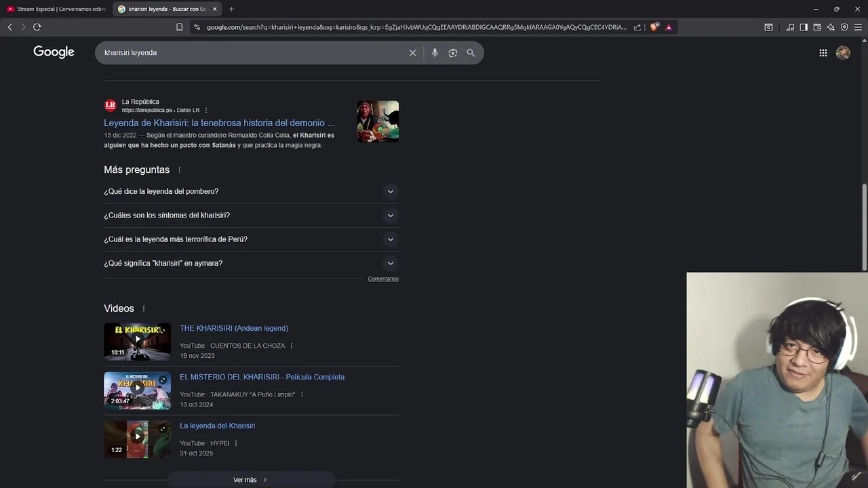Screen dimensions: 868x488
Task: Search by image with the lens icon
Action: [453, 53]
